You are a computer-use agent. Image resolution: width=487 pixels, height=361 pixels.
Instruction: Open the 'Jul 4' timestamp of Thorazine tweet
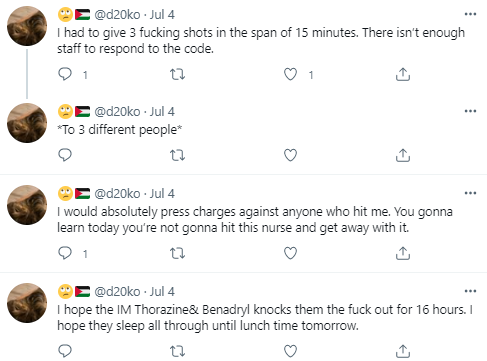click(162, 292)
